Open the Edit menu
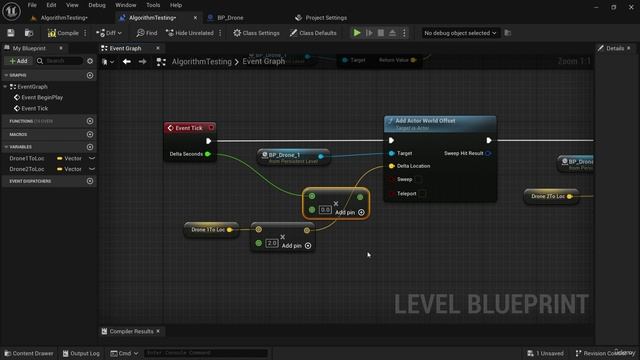The width and height of the screenshot is (640, 360). tap(51, 5)
